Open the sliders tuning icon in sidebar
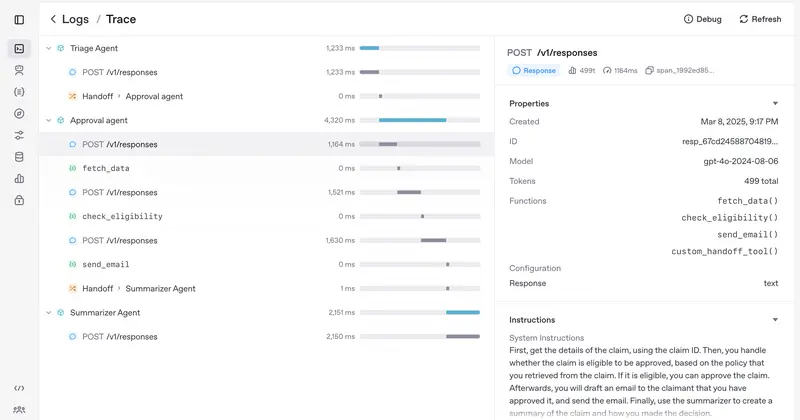Screen dimensions: 800x420 [19, 135]
